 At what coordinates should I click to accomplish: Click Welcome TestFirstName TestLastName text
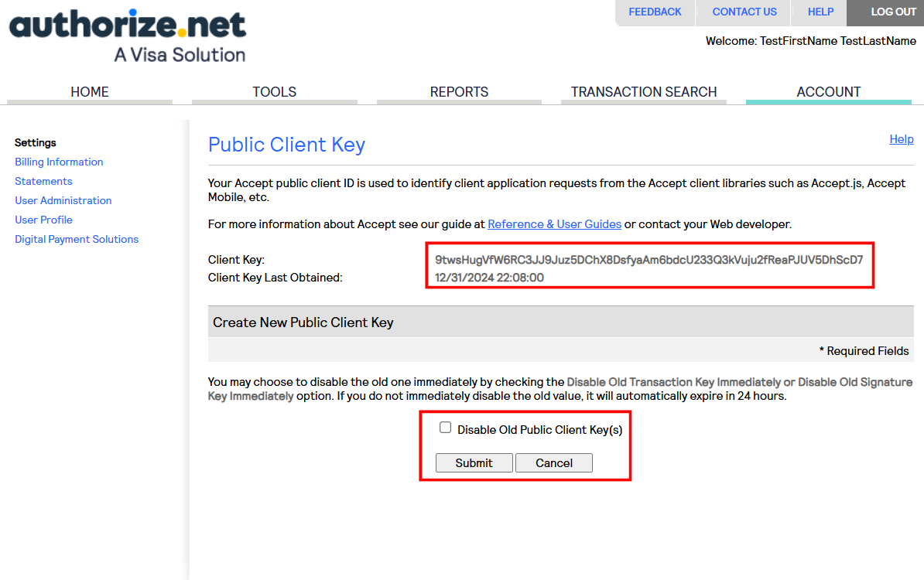(811, 41)
